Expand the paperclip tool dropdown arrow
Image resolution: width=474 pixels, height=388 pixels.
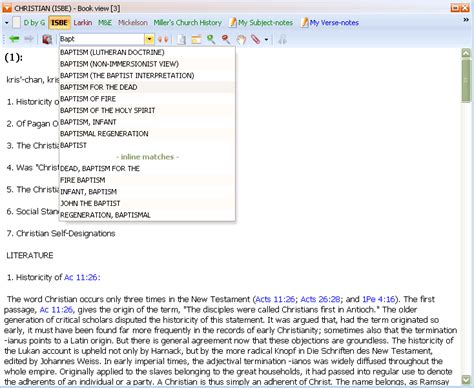coord(266,40)
